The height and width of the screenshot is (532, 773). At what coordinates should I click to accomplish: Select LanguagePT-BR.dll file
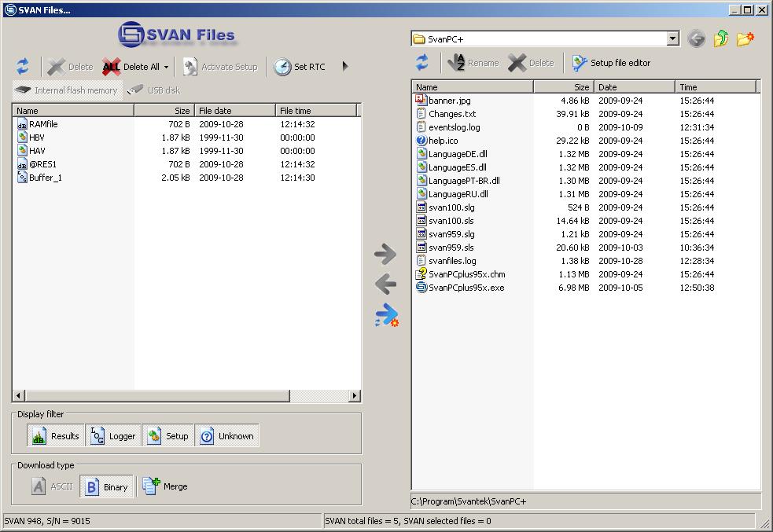[458, 180]
